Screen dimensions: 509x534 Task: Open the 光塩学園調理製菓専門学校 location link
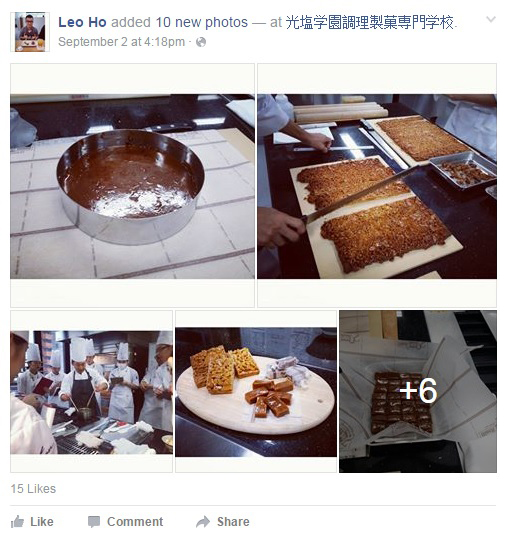coord(370,22)
